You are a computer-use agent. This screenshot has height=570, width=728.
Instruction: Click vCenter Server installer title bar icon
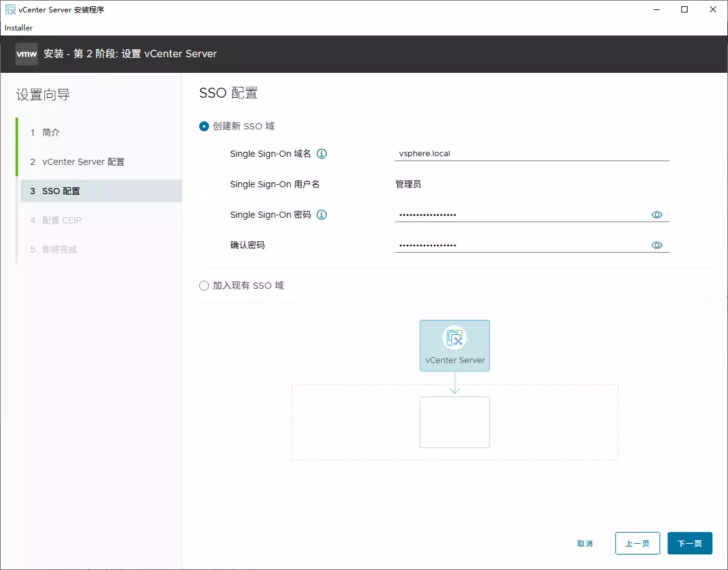coord(10,9)
